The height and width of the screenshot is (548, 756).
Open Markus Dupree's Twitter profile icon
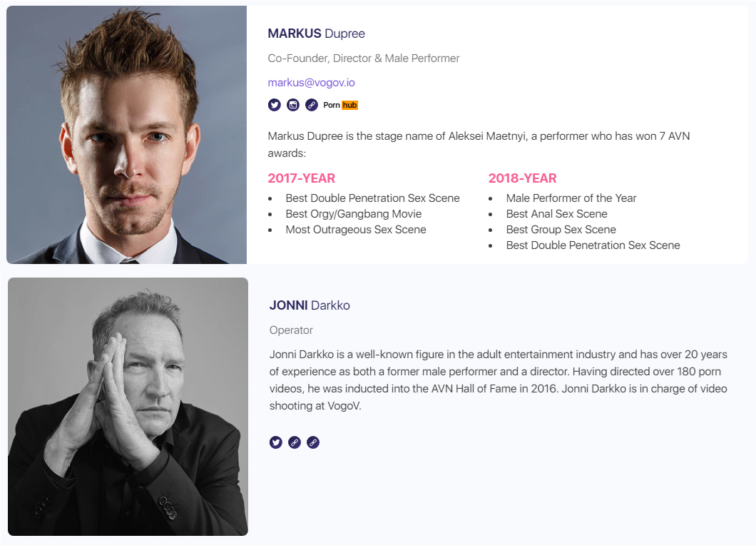point(275,105)
